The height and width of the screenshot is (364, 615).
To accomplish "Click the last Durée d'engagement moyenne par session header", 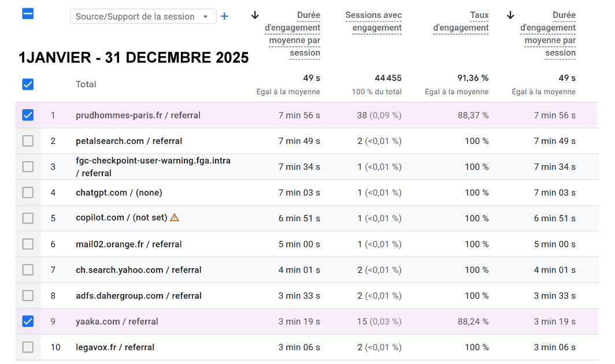I will (x=548, y=34).
